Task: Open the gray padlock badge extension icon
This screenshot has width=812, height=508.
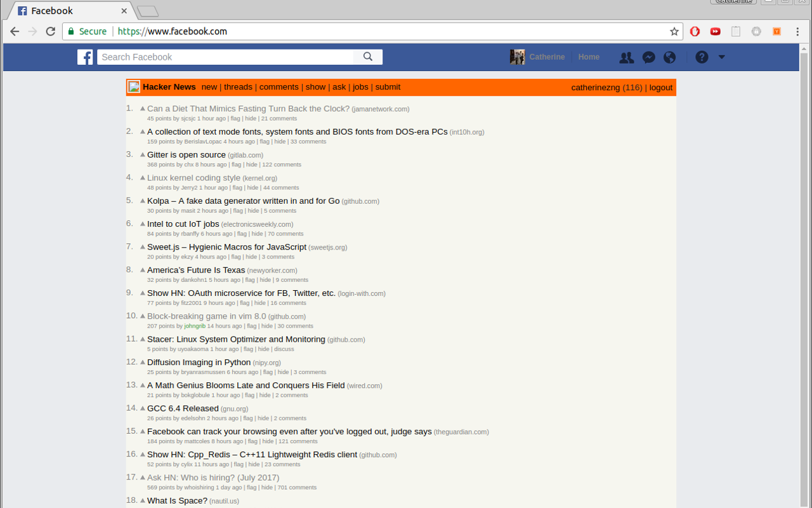Action: click(756, 31)
